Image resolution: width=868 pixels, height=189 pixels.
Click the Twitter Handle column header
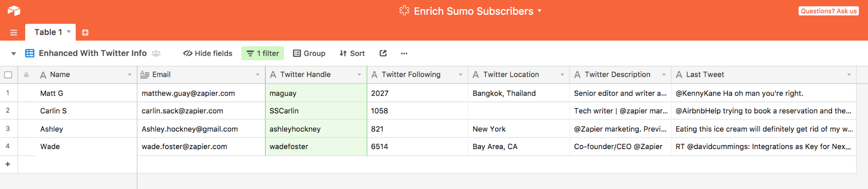[316, 75]
